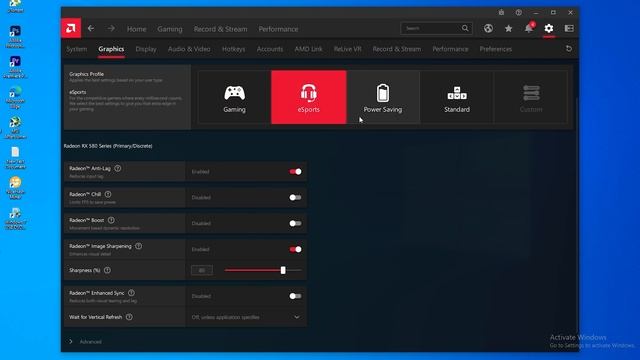Viewport: 640px width, 360px height.
Task: Open the Record & Stream top menu
Action: 220,29
